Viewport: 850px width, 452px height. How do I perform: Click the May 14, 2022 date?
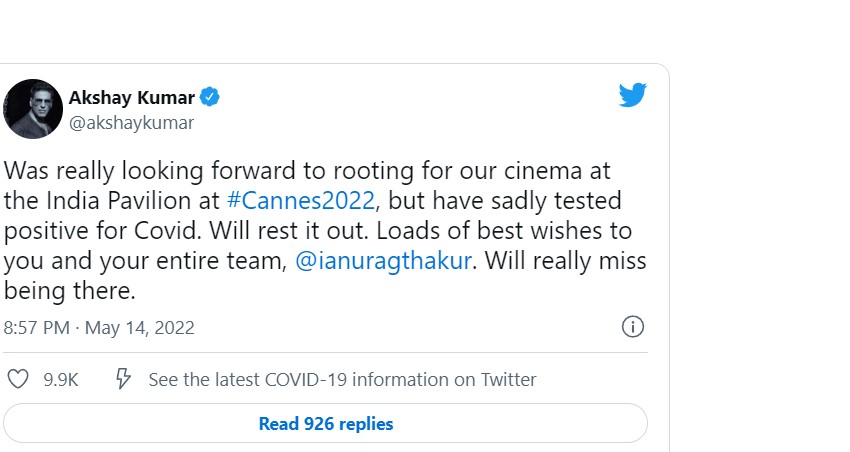tap(140, 328)
